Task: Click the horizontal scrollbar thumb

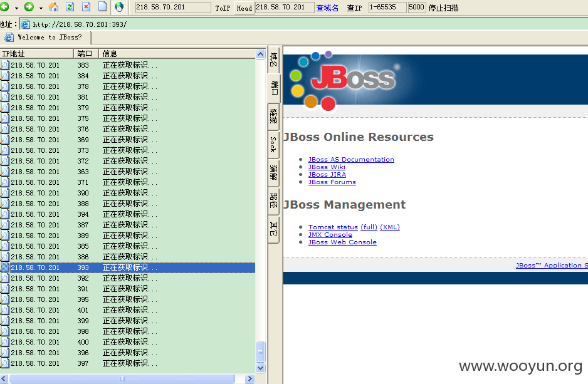Action: [x=122, y=379]
